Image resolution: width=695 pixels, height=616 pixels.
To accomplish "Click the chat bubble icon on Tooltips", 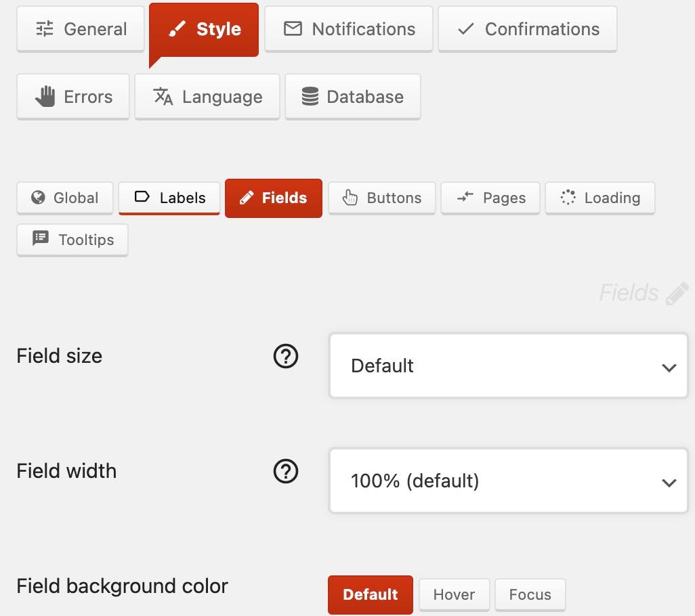I will tap(41, 238).
